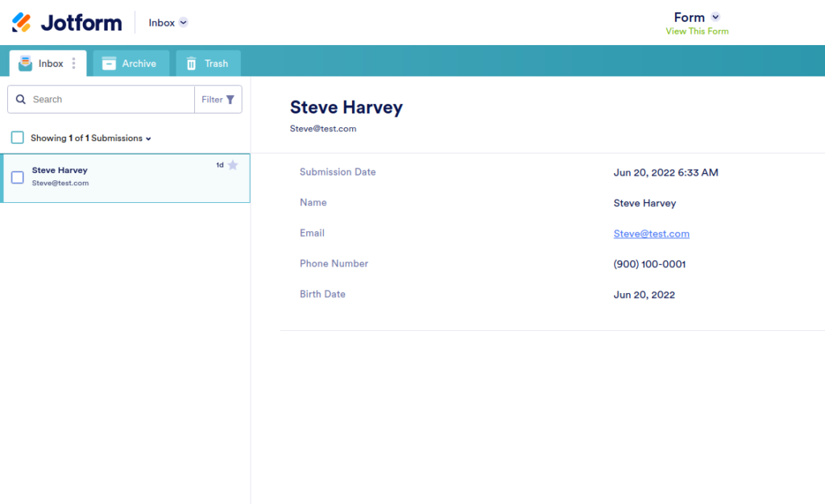Check the Steve Harvey submission checkbox
825x504 pixels.
[x=18, y=177]
